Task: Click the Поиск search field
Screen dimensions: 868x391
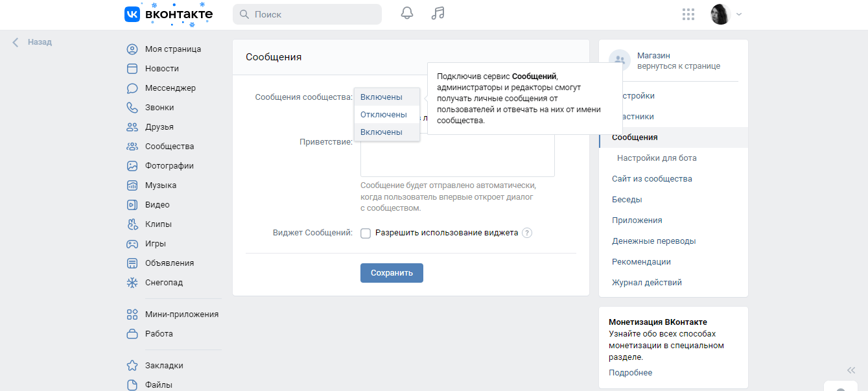Action: [x=307, y=14]
